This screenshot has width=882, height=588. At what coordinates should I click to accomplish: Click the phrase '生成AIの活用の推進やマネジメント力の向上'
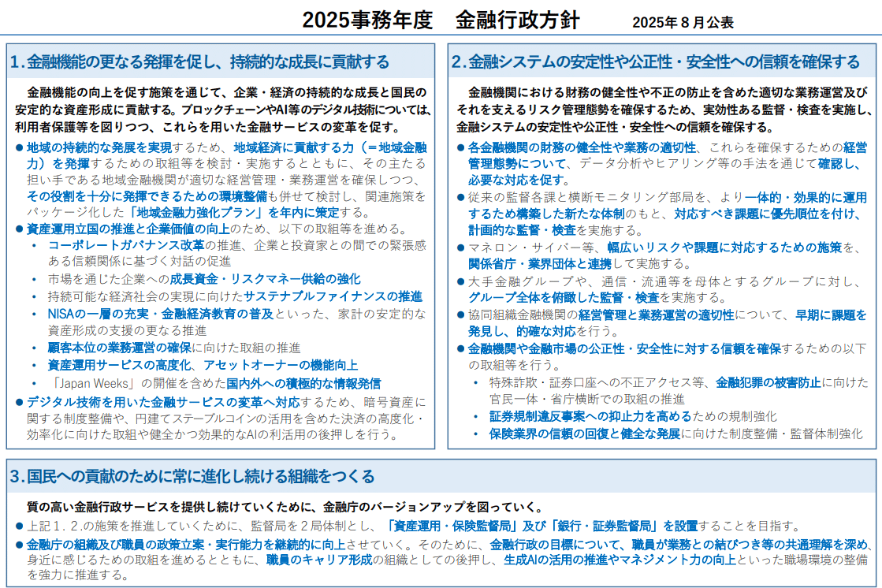coord(620,560)
